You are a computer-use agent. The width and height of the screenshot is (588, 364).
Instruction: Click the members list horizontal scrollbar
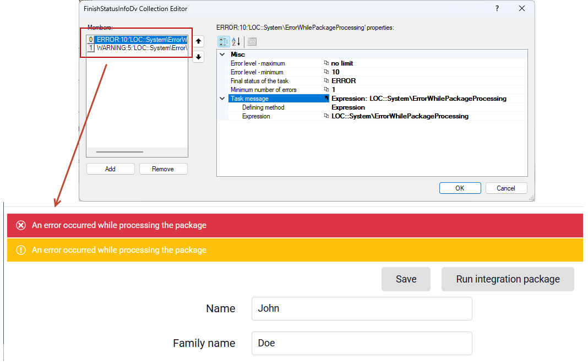(137, 152)
